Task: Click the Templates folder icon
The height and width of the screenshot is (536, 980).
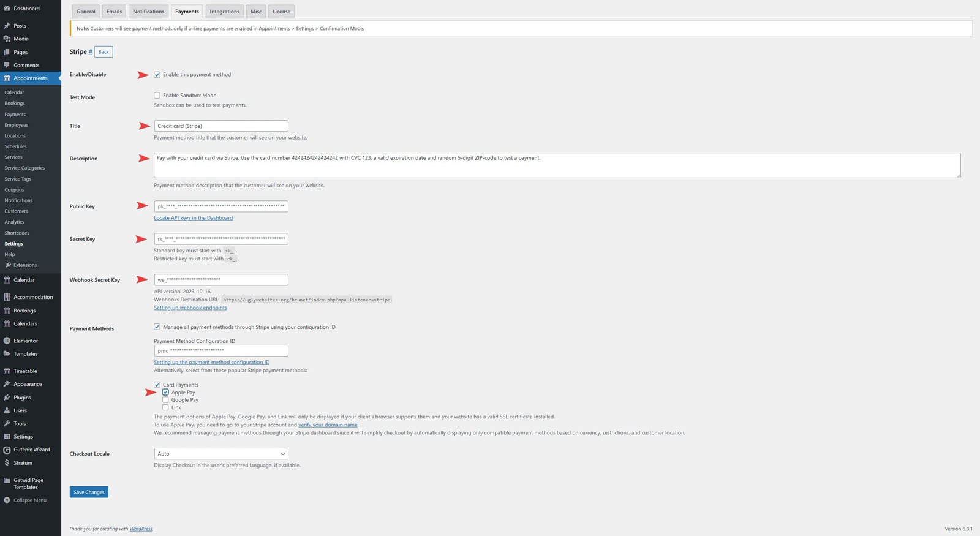Action: point(7,354)
